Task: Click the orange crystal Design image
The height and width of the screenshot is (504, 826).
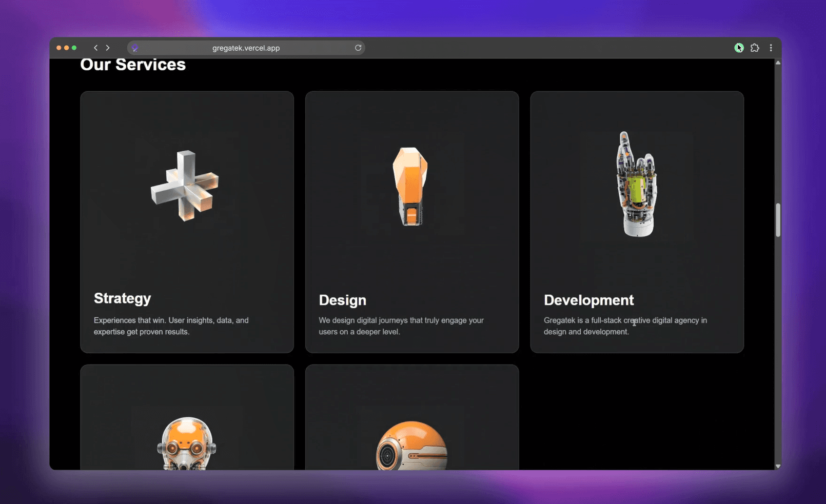Action: tap(410, 186)
